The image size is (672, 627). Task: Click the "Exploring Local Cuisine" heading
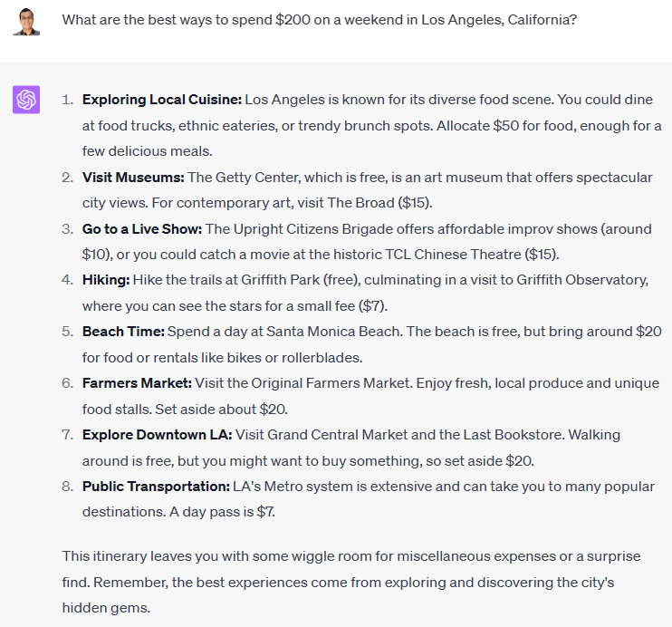[162, 100]
